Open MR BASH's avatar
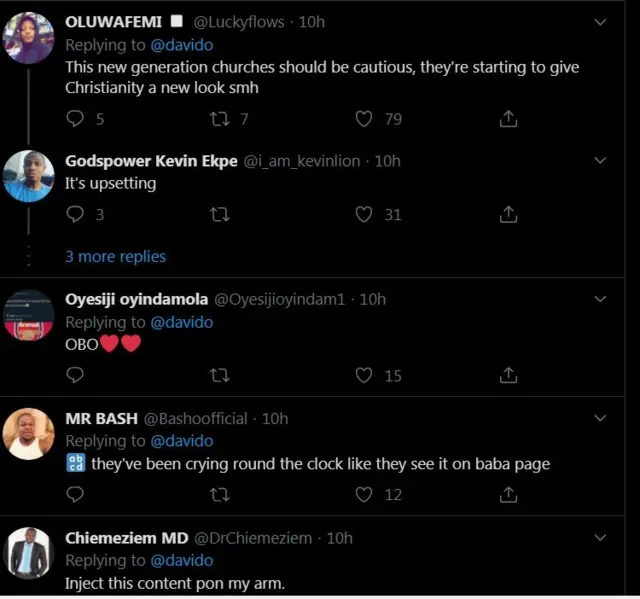 click(x=29, y=433)
